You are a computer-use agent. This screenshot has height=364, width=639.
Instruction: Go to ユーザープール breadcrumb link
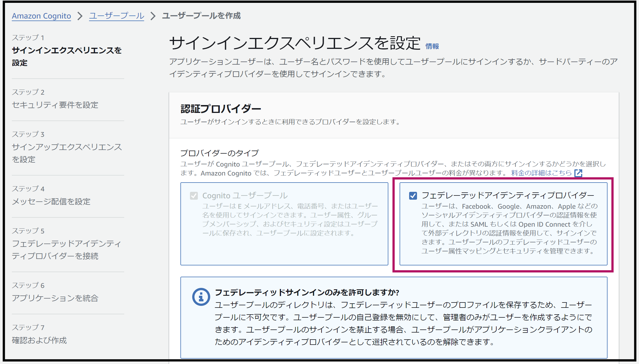click(x=117, y=16)
